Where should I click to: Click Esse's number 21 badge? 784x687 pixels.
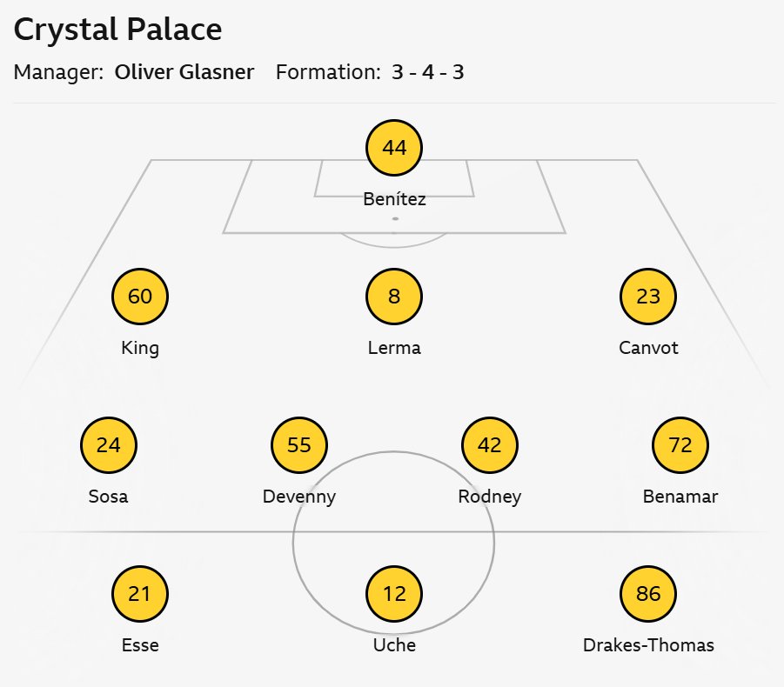pyautogui.click(x=140, y=594)
